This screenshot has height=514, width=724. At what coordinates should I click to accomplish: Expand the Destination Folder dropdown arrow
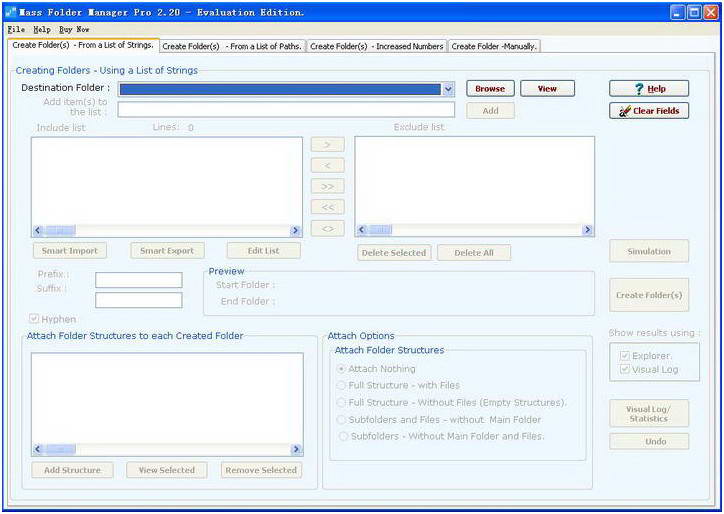click(x=448, y=89)
